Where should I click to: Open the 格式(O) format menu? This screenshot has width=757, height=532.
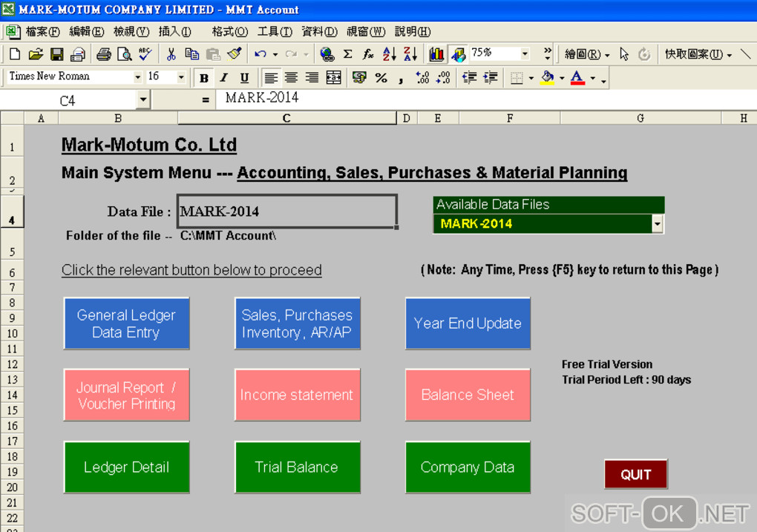tap(230, 32)
